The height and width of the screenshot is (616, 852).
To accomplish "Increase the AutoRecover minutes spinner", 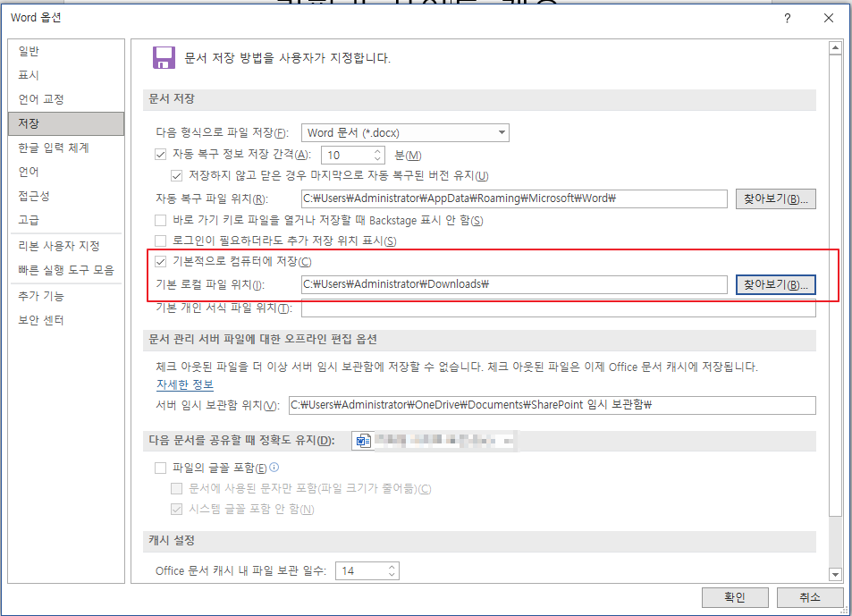I will 377,151.
